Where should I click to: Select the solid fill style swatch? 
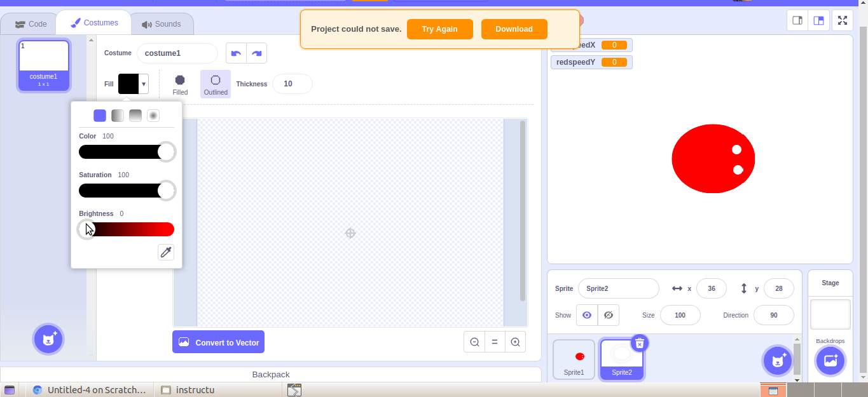[x=99, y=115]
